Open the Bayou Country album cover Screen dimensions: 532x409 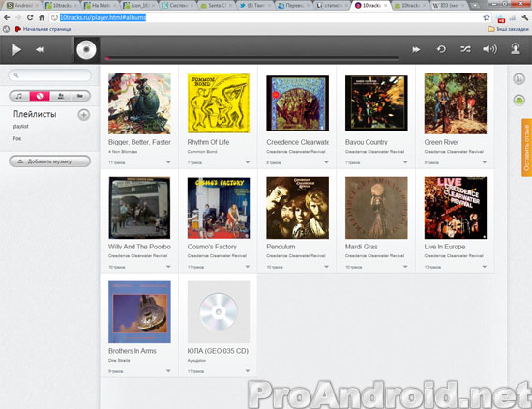click(x=376, y=103)
